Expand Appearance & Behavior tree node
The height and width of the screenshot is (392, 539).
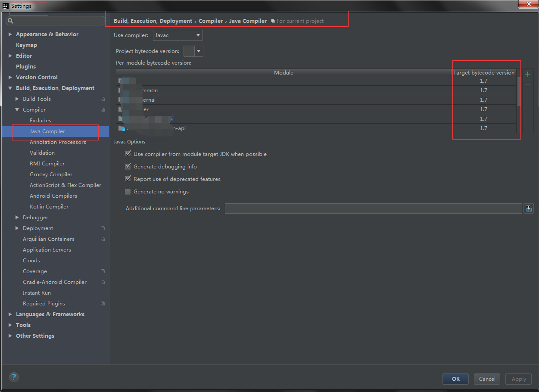click(x=10, y=34)
